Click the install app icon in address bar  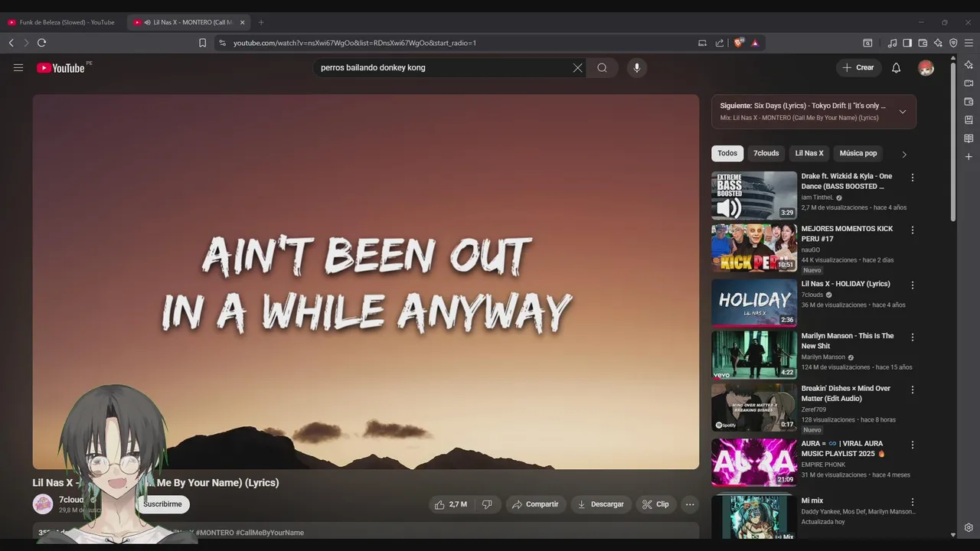[x=702, y=43]
